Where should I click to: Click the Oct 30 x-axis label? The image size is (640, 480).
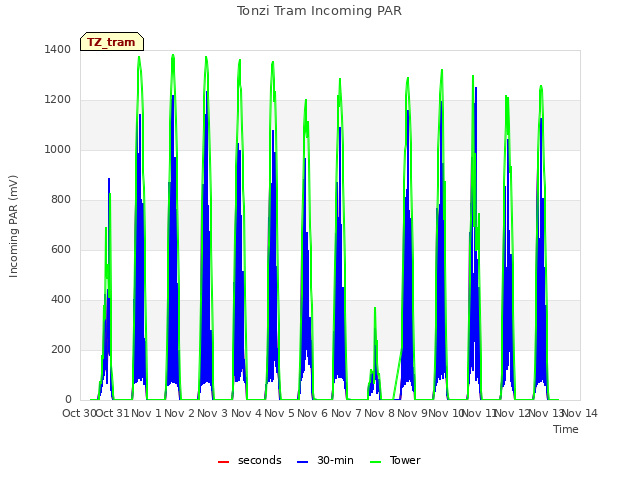point(79,413)
